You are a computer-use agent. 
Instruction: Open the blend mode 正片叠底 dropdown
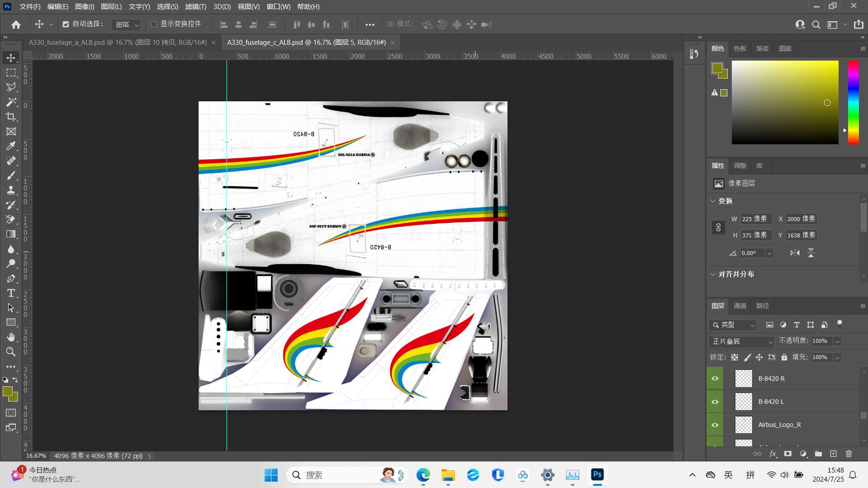click(x=742, y=341)
